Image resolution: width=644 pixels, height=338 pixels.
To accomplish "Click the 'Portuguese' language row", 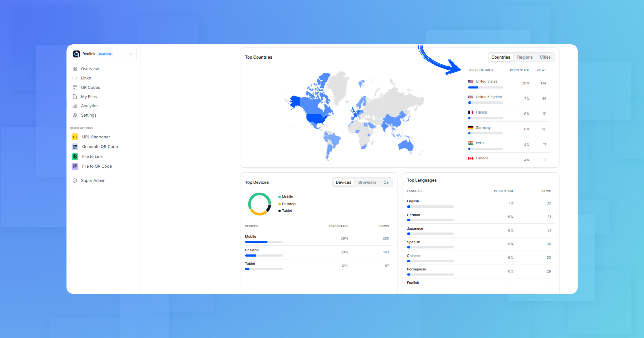I will point(480,271).
